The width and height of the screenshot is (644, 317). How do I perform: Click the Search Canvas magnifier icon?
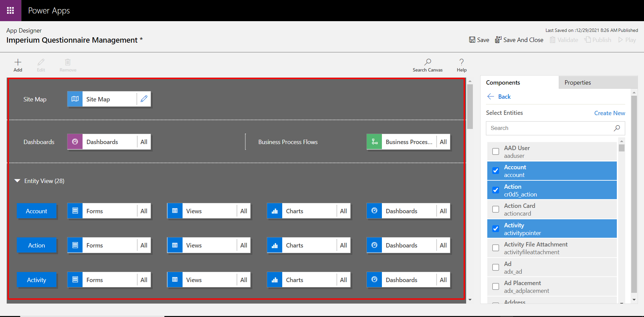point(428,62)
